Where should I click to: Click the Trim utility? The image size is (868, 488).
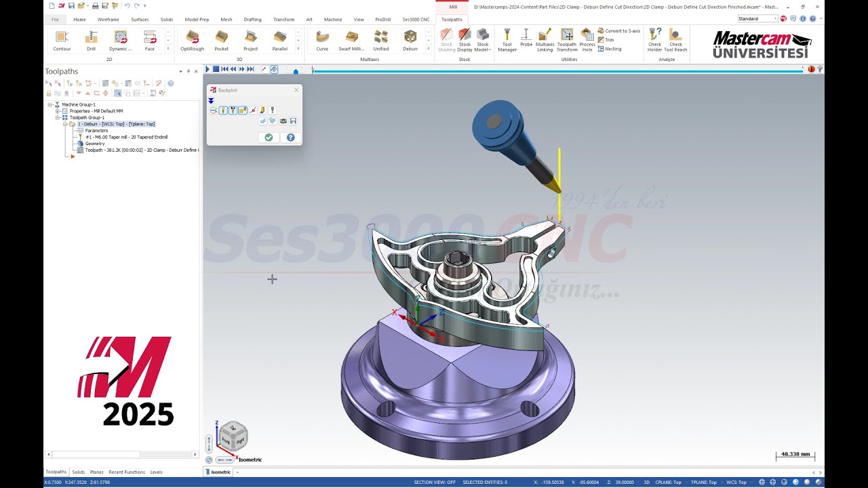(606, 40)
